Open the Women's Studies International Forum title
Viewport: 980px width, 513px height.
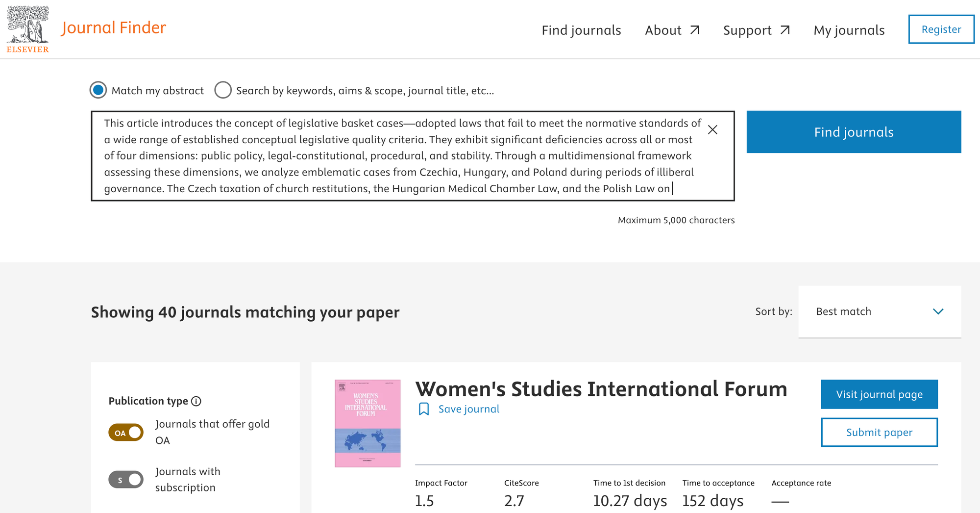[x=601, y=389]
